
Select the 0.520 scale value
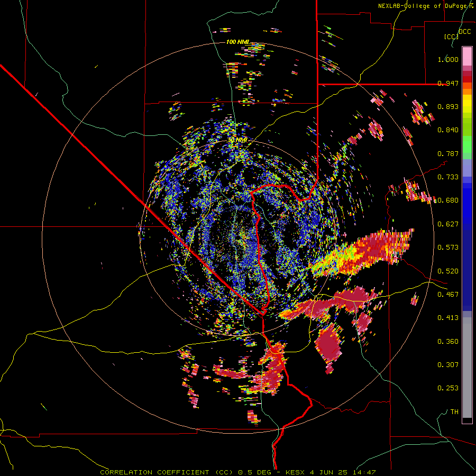pos(448,271)
